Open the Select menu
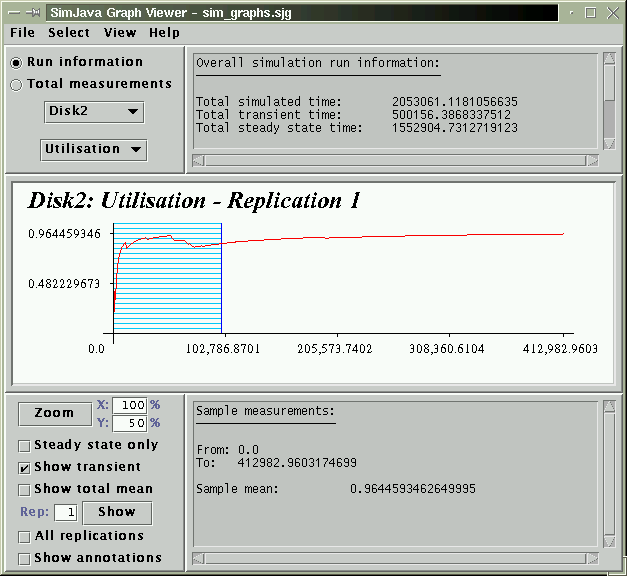The width and height of the screenshot is (627, 576). 69,33
